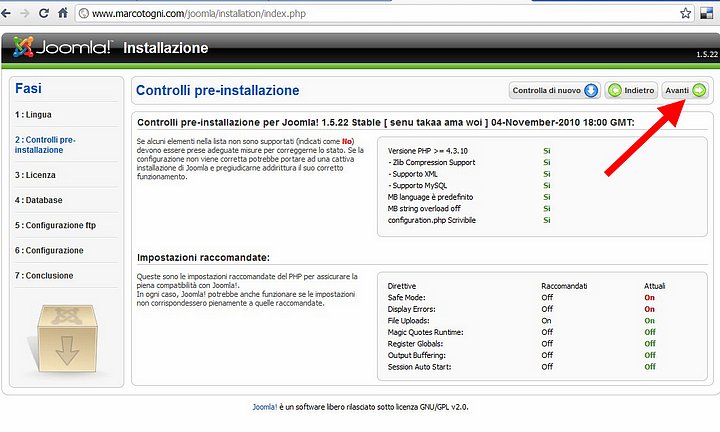Click the browser forward arrow

click(25, 13)
